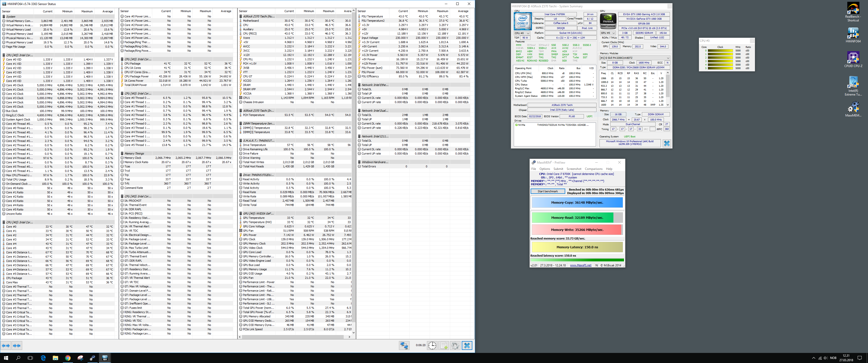This screenshot has height=363, width=868.
Task: Open the www.MaxxPI.net link
Action: [x=580, y=265]
